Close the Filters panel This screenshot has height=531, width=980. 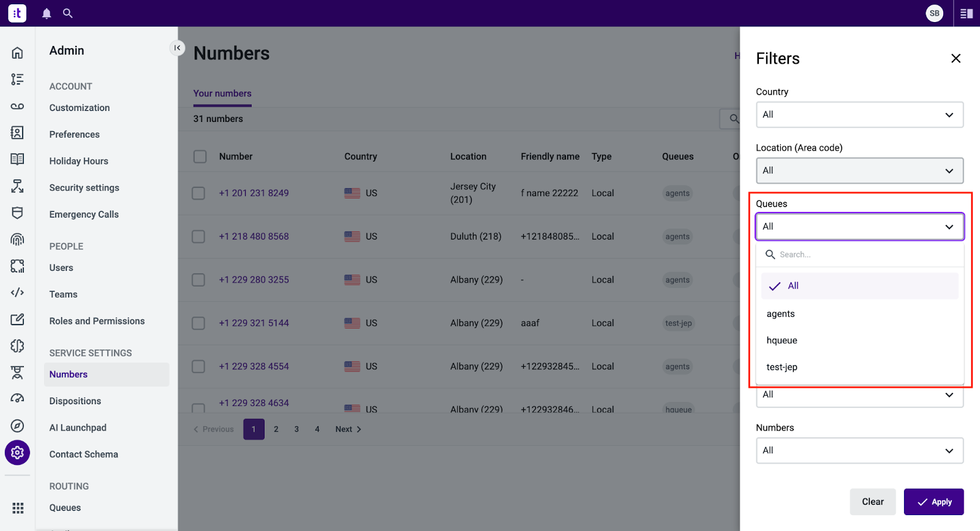coord(956,58)
